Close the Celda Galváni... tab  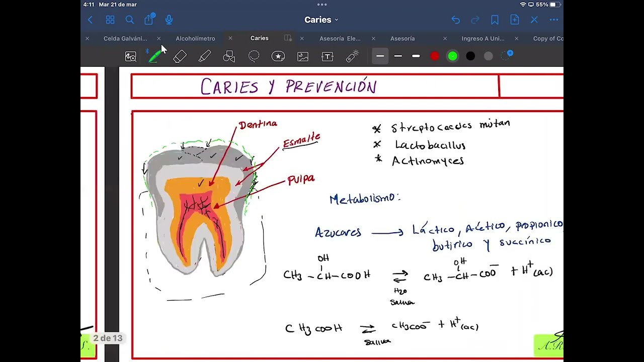87,38
